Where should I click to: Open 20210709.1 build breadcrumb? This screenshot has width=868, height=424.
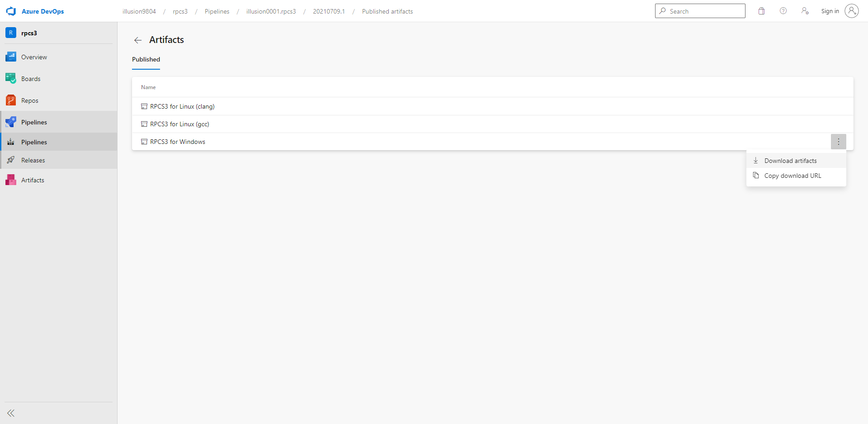point(329,11)
